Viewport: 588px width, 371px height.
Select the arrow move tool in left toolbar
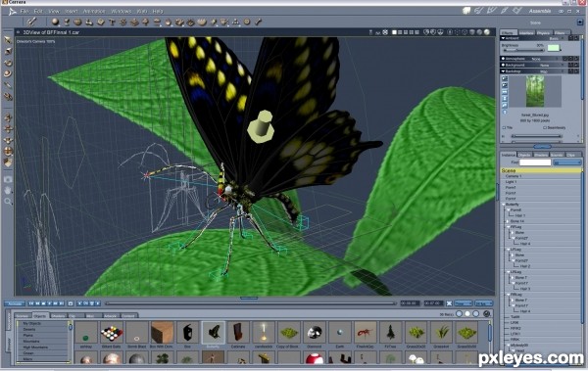tap(8, 39)
